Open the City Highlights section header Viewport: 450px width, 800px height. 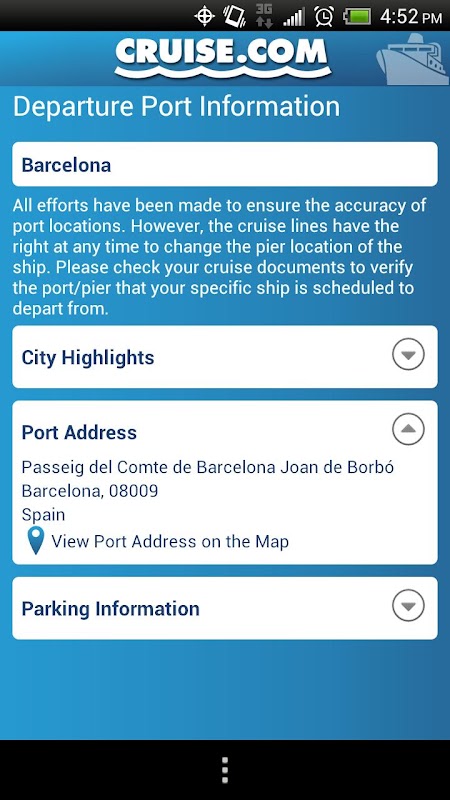225,357
